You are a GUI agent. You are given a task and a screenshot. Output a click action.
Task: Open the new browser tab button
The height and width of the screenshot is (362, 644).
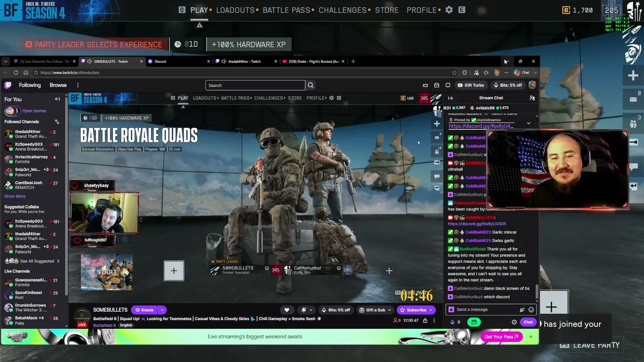coord(353,61)
